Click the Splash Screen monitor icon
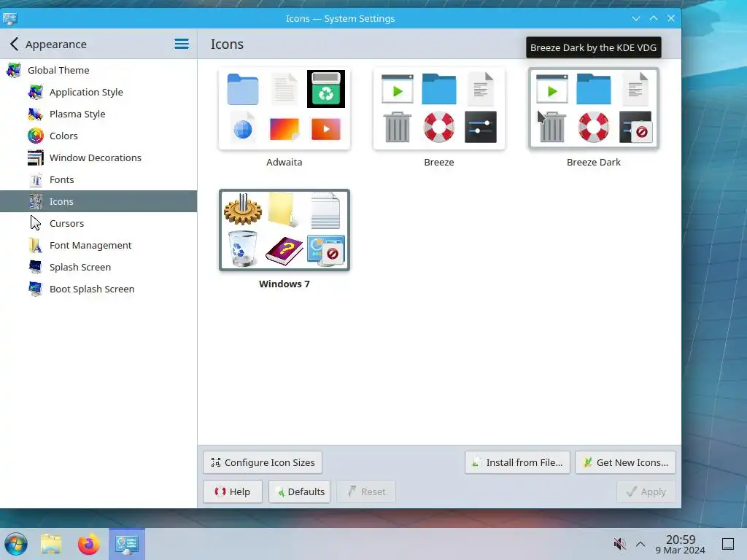 tap(35, 267)
